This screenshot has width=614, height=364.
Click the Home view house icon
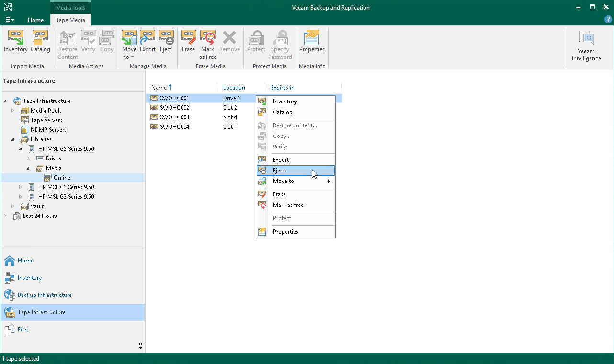point(10,261)
